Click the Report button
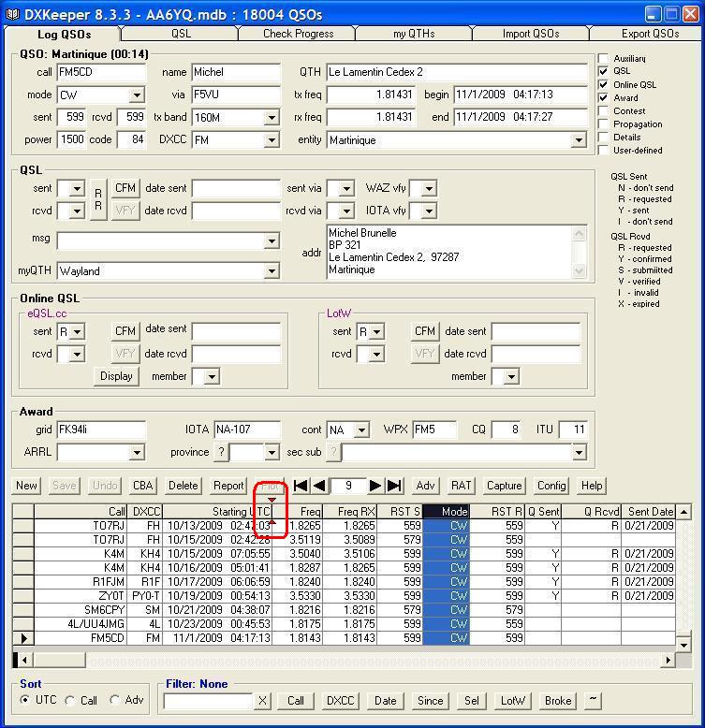Screen dimensions: 705x728 coord(228,486)
